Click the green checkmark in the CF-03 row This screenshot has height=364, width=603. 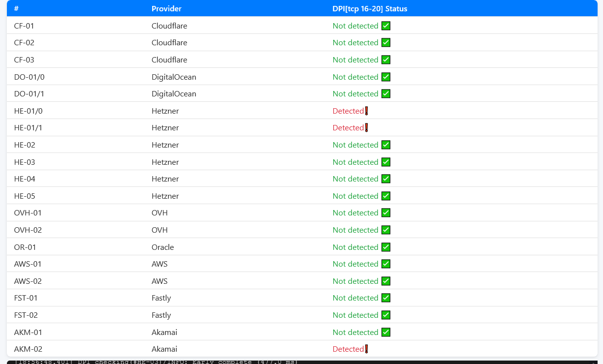pos(386,60)
